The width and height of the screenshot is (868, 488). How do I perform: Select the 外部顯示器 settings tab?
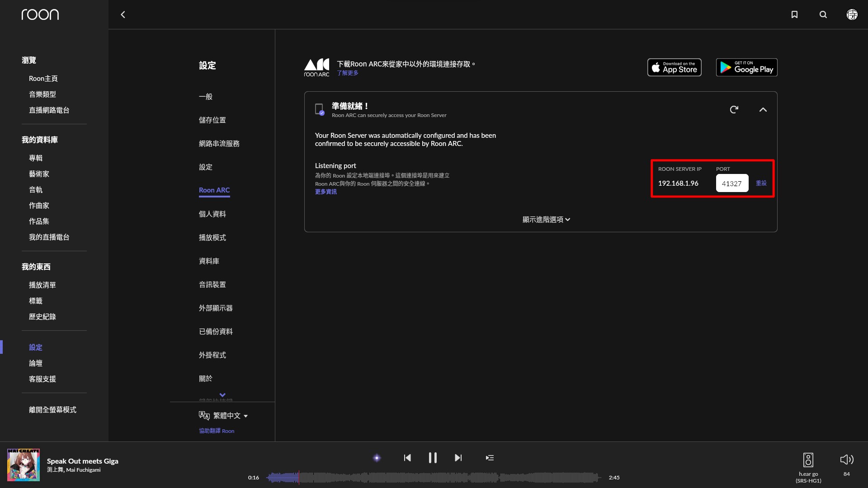coord(216,308)
